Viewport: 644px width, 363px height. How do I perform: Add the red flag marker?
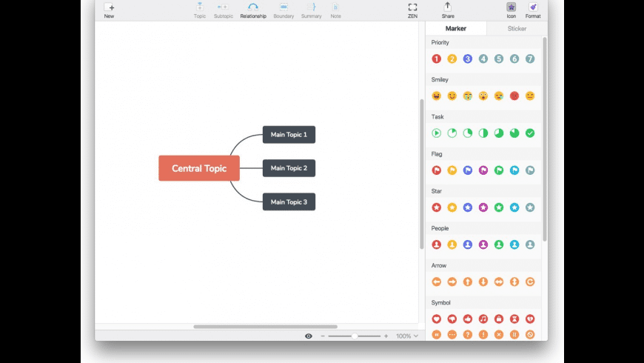[x=436, y=170]
